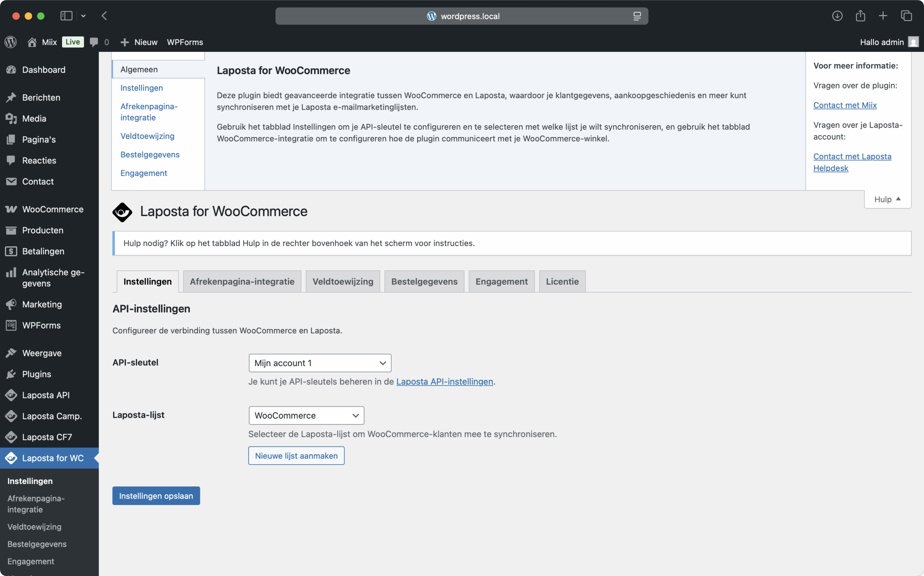Click the Pagina's pages icon

pyautogui.click(x=11, y=140)
